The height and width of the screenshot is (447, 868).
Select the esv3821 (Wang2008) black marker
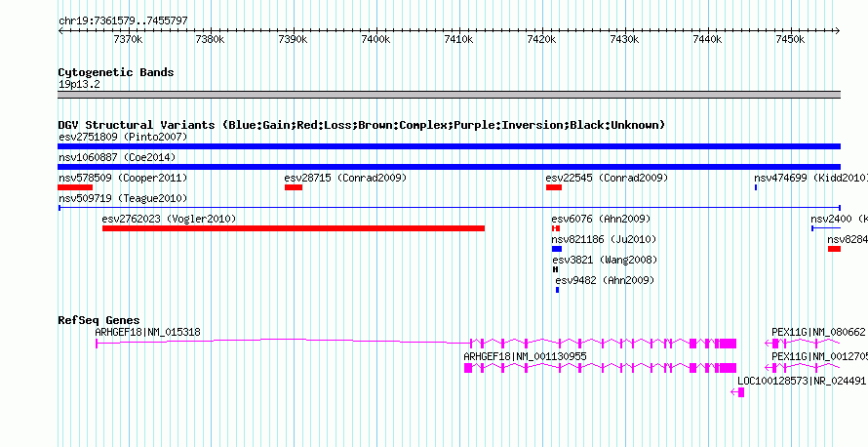(x=555, y=269)
